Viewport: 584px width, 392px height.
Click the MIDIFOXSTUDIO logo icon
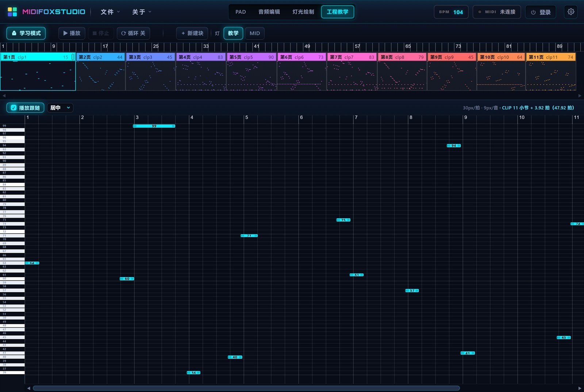point(12,12)
